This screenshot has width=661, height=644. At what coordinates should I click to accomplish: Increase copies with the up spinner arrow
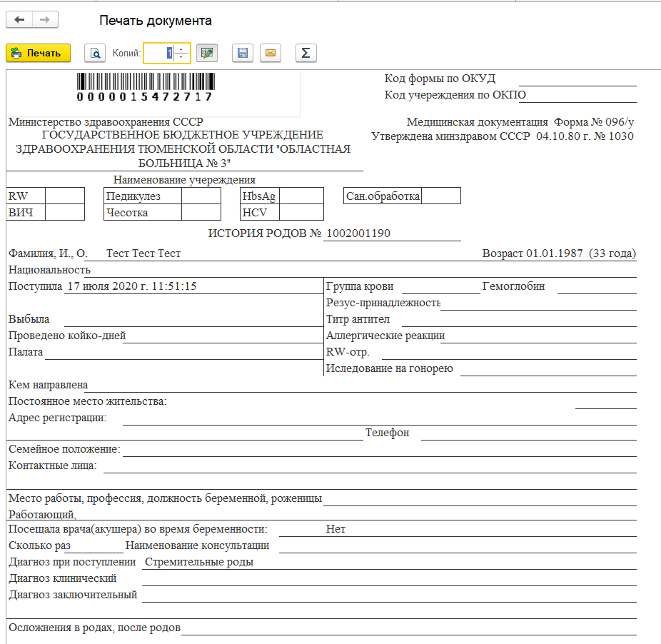click(181, 49)
